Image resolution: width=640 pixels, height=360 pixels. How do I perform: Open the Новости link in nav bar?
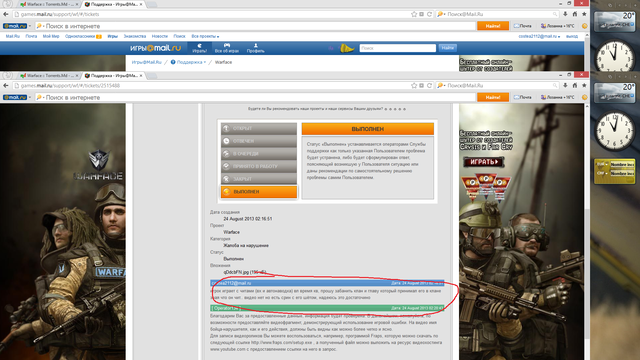click(x=160, y=36)
